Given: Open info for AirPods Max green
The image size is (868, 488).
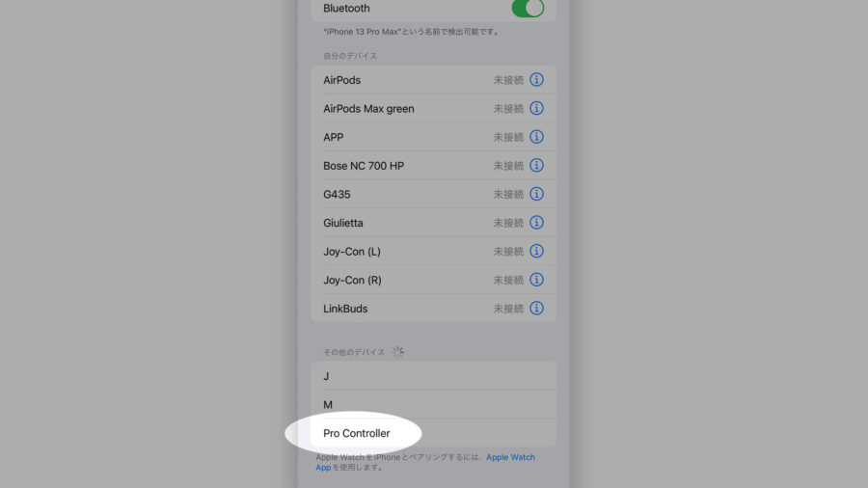Looking at the screenshot, I should click(536, 108).
